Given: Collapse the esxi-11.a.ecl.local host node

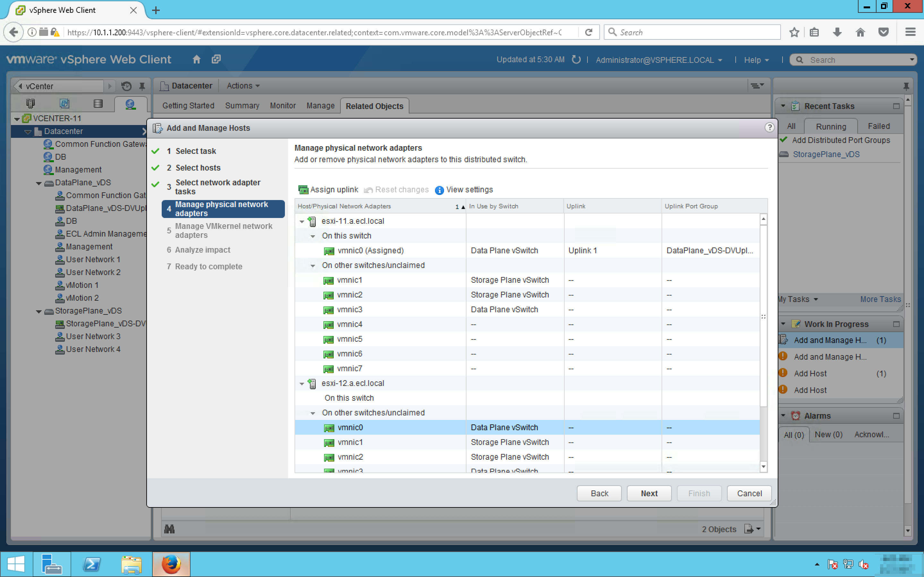Looking at the screenshot, I should [302, 221].
